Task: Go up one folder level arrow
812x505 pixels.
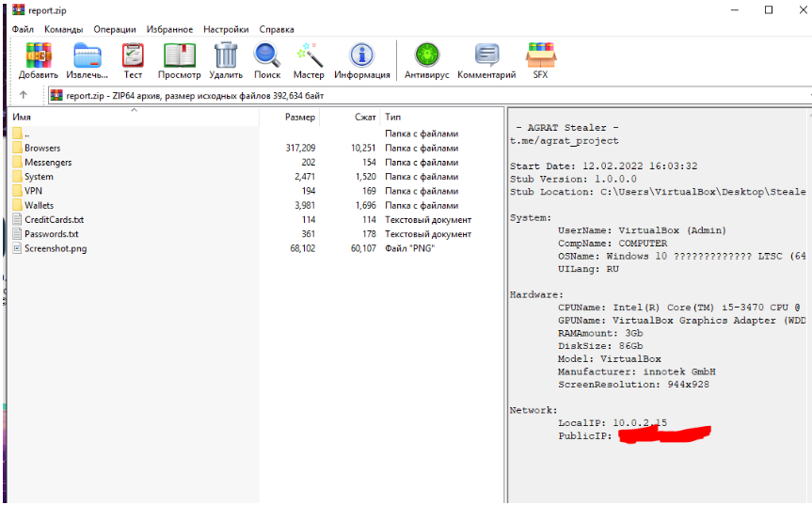Action: click(24, 95)
